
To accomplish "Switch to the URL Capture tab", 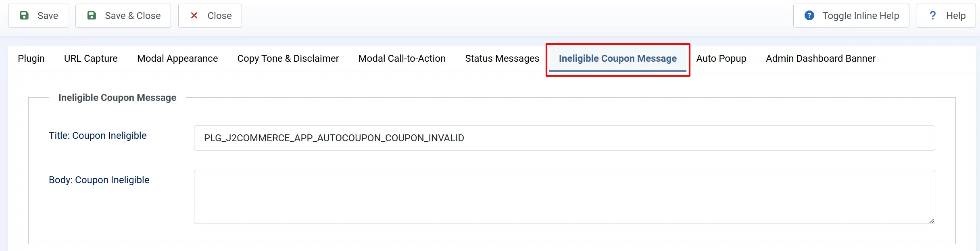I will (x=91, y=59).
